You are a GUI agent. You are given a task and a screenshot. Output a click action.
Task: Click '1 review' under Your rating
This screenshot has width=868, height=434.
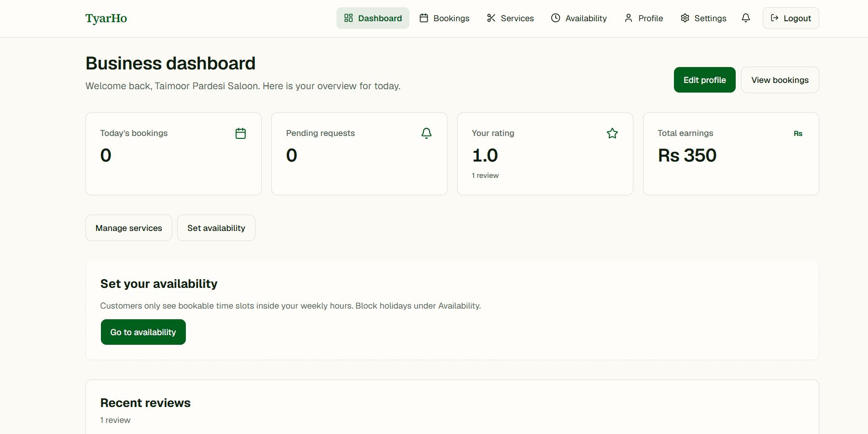pyautogui.click(x=485, y=176)
